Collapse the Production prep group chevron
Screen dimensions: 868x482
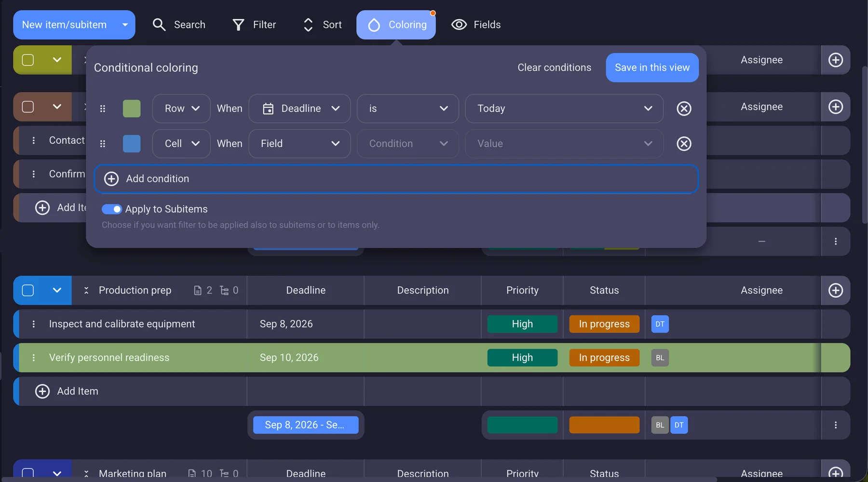pos(57,290)
